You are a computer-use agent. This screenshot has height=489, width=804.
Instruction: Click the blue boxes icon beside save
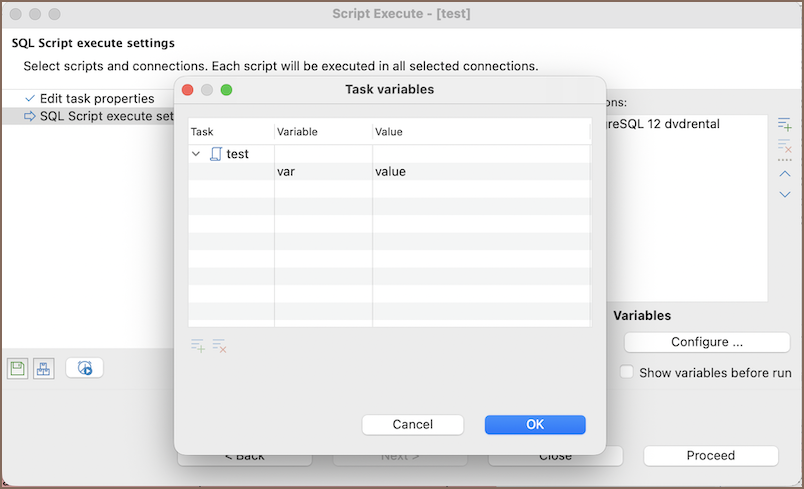(x=43, y=368)
